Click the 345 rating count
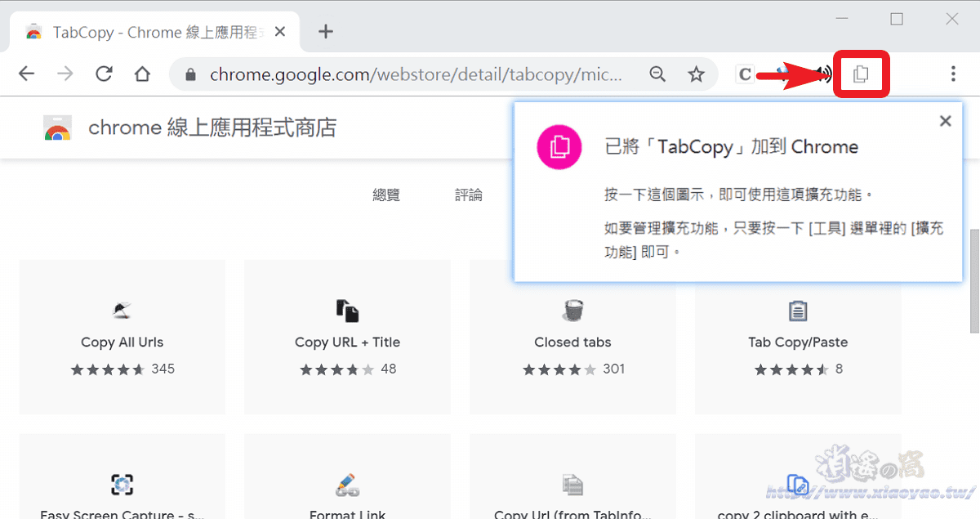 163,369
